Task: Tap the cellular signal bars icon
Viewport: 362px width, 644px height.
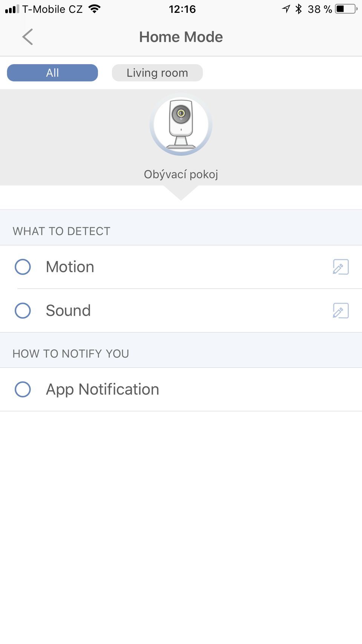Action: click(12, 9)
